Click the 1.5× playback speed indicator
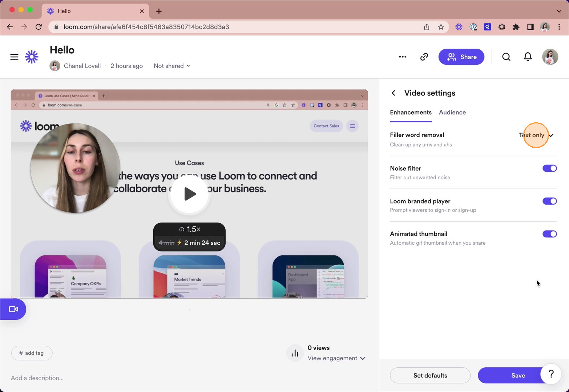This screenshot has height=392, width=569. pyautogui.click(x=189, y=229)
